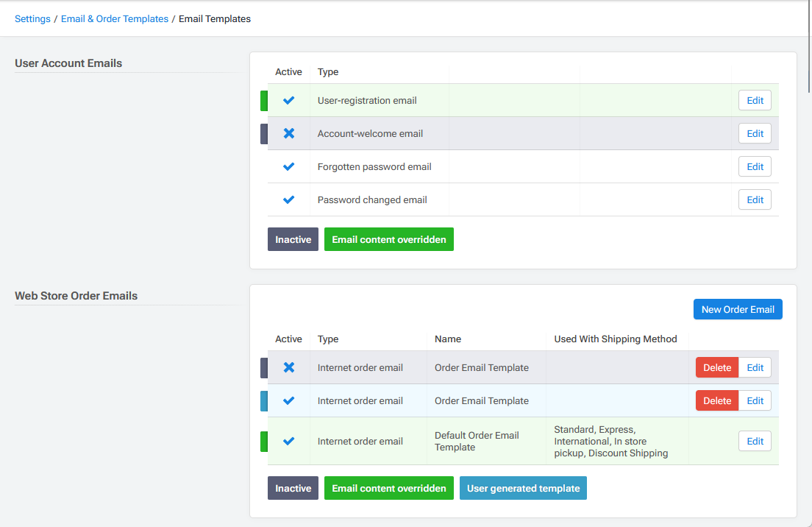Click the checkmark on the second Order Email Template

pos(288,400)
